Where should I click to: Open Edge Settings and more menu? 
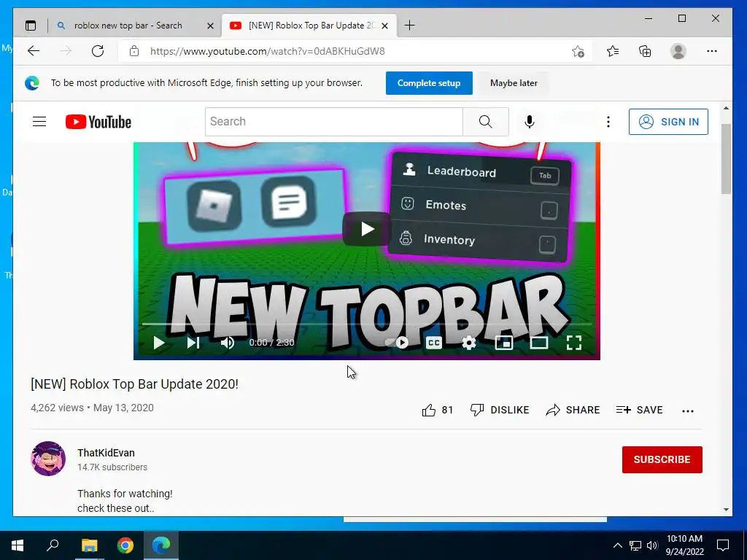(x=712, y=51)
